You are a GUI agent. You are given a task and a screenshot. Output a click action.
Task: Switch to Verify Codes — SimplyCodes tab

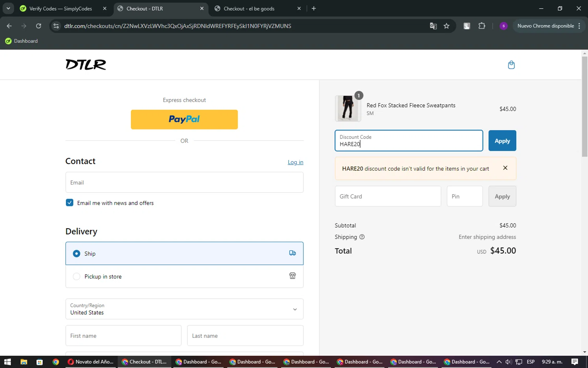(60, 8)
